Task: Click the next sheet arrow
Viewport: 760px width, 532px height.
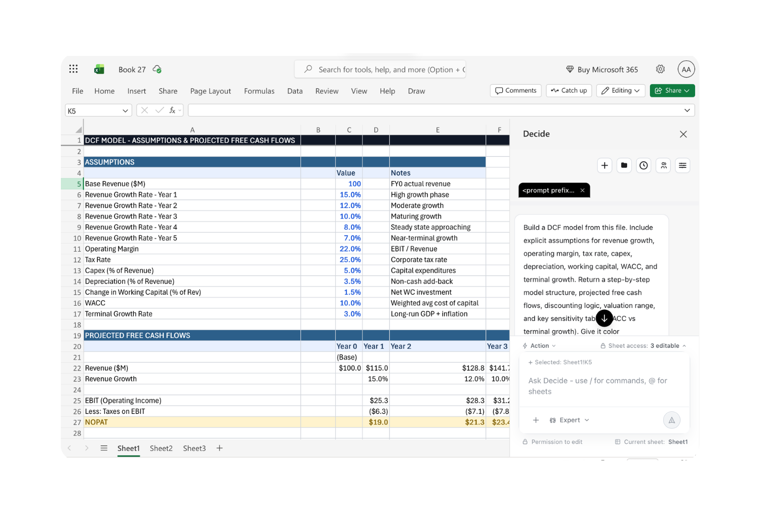Action: (x=87, y=448)
